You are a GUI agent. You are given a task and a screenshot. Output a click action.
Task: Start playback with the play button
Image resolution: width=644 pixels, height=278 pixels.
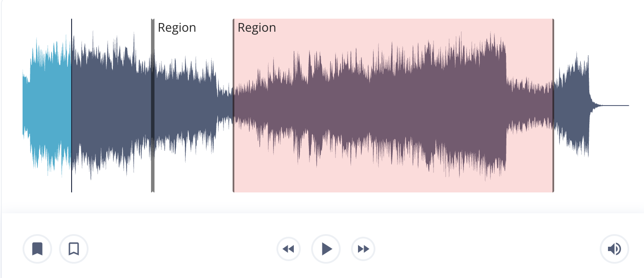pos(326,249)
